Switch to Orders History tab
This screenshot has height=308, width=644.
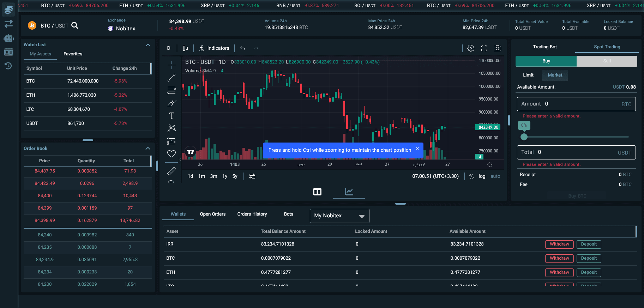tap(252, 214)
